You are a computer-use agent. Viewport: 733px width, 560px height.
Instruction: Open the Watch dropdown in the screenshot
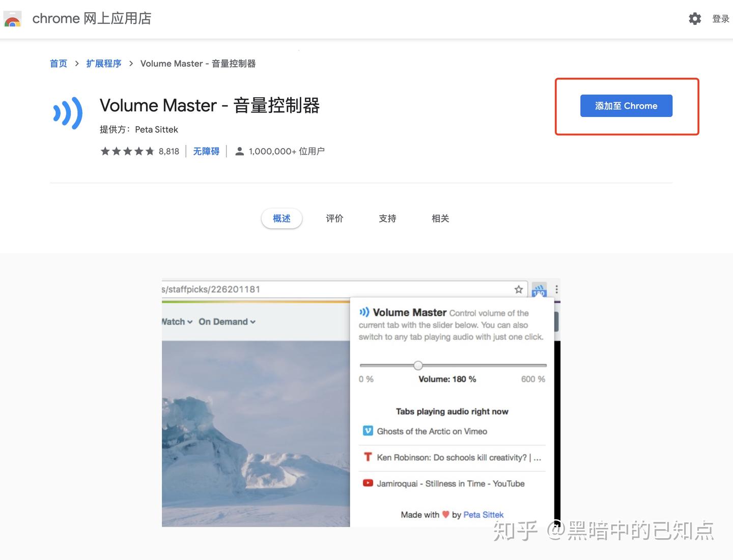(x=177, y=321)
